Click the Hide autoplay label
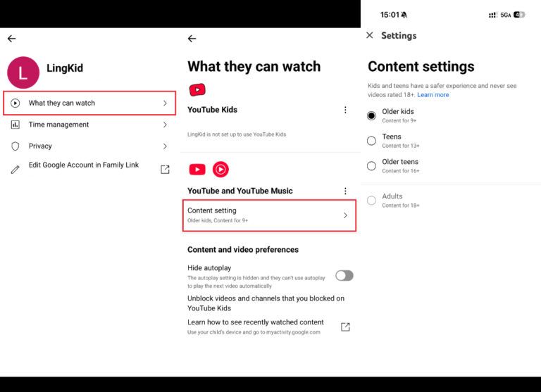This screenshot has height=392, width=541. 209,268
